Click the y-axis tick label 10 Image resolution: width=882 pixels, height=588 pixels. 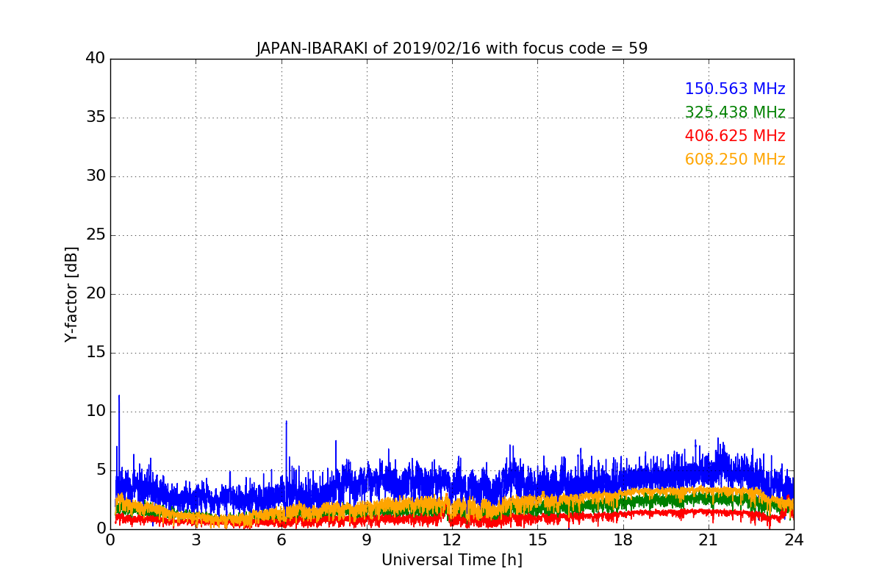[95, 411]
